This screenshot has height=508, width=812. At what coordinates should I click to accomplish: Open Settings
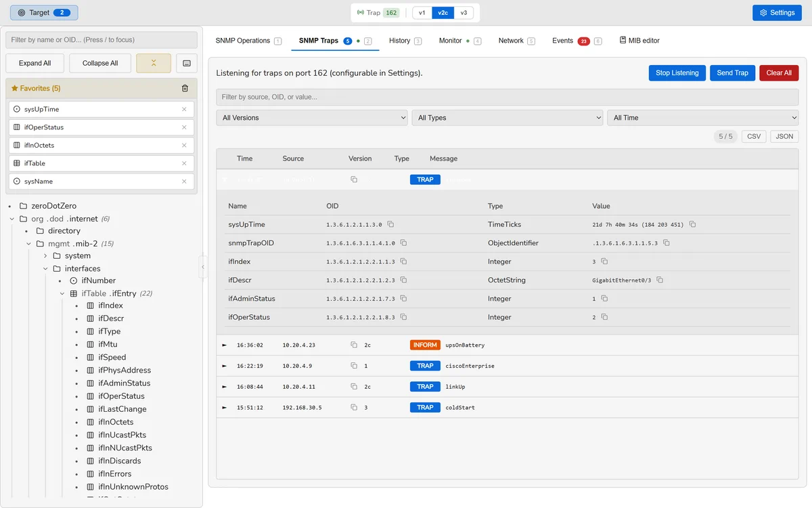777,13
